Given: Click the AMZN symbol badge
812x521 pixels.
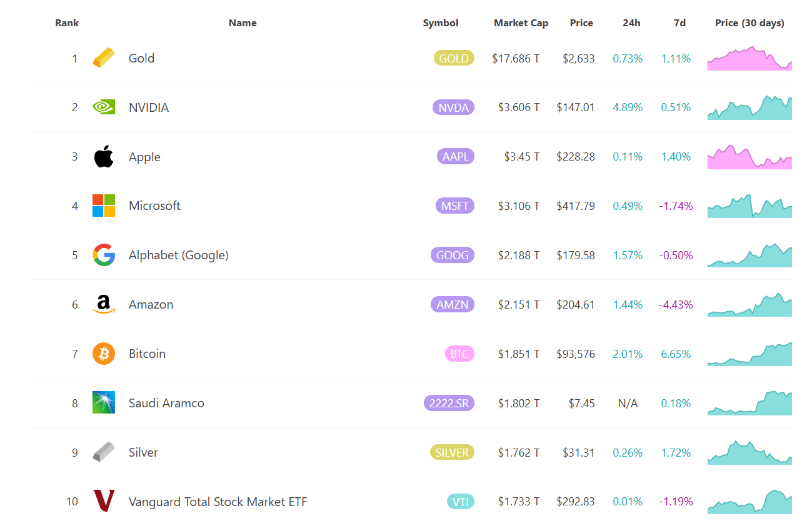Looking at the screenshot, I should point(452,304).
